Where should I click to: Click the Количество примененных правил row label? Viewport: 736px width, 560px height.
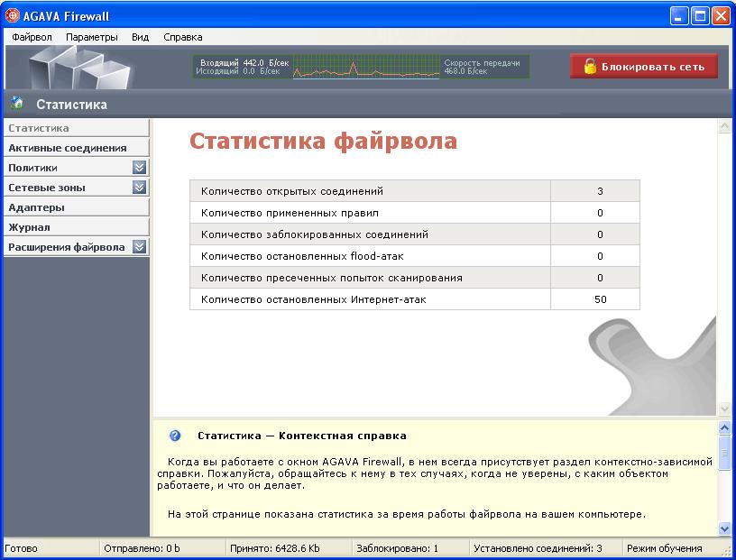(290, 213)
